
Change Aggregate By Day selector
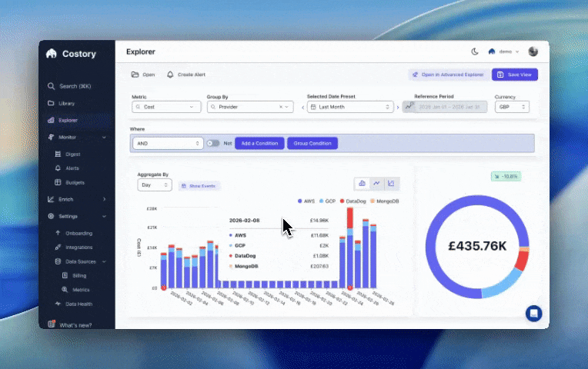pos(155,185)
